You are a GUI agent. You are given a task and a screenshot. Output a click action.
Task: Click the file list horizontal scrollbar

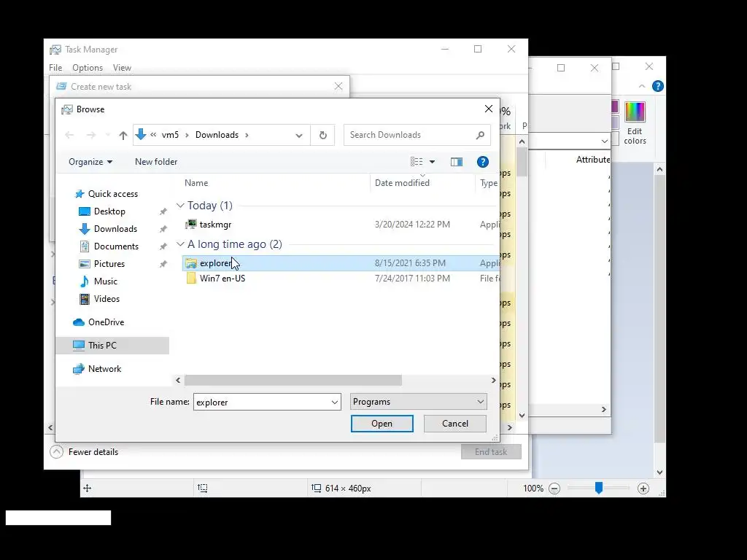(x=293, y=381)
